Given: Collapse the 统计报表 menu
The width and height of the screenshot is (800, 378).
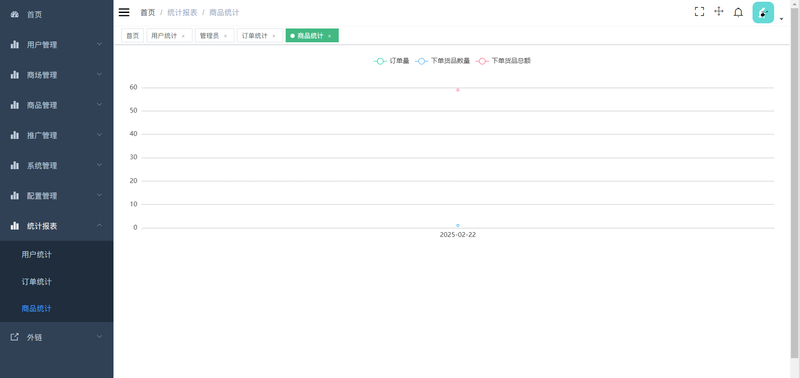Looking at the screenshot, I should (x=57, y=226).
